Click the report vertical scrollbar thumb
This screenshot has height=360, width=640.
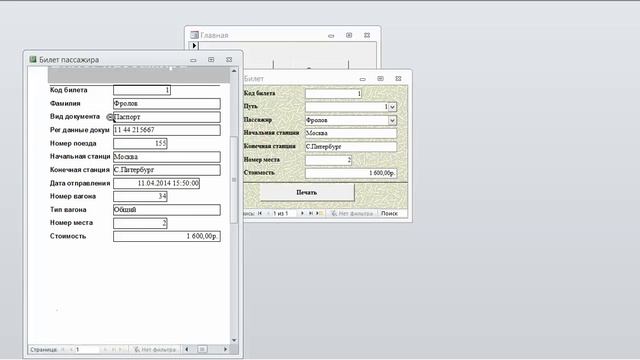tap(234, 180)
